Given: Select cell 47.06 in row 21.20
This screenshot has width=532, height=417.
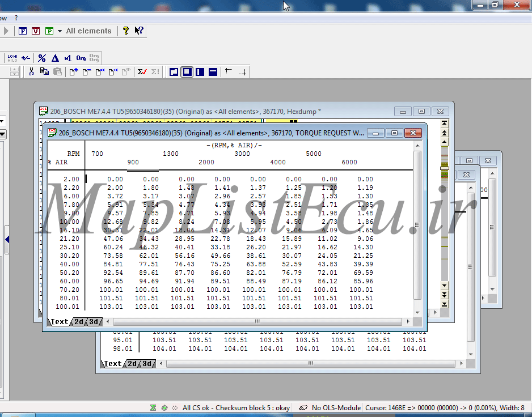Looking at the screenshot, I should 113,239.
